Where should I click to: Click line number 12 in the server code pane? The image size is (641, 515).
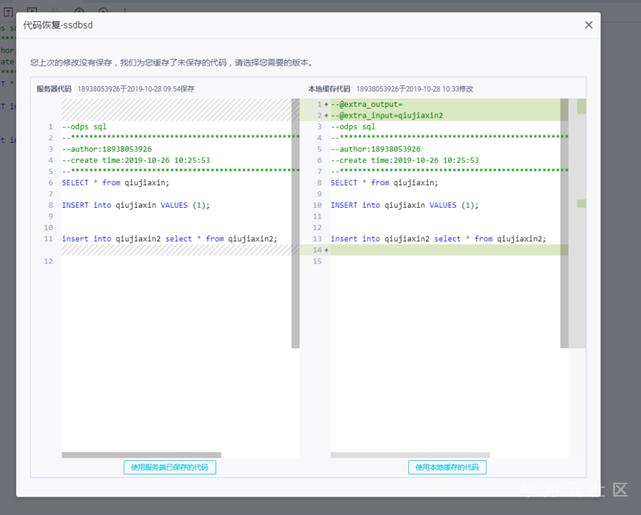48,261
